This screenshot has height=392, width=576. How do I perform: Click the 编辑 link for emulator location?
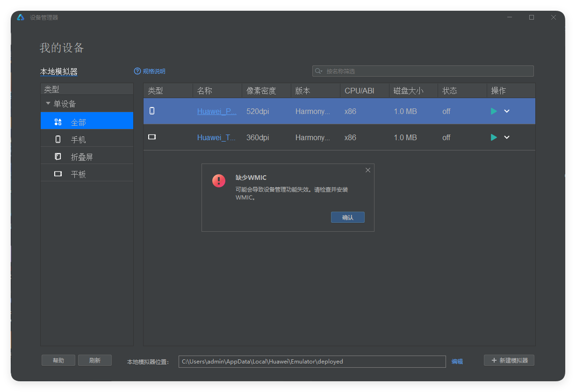click(457, 361)
